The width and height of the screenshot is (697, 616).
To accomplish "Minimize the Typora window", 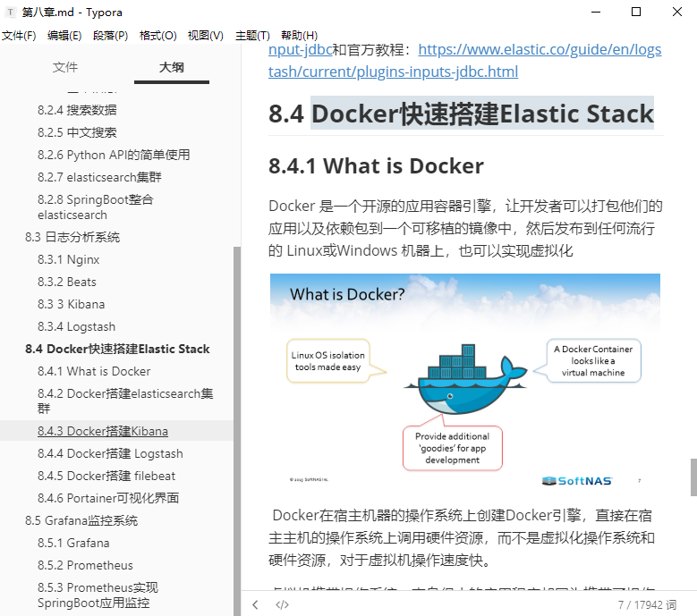I will pyautogui.click(x=596, y=12).
